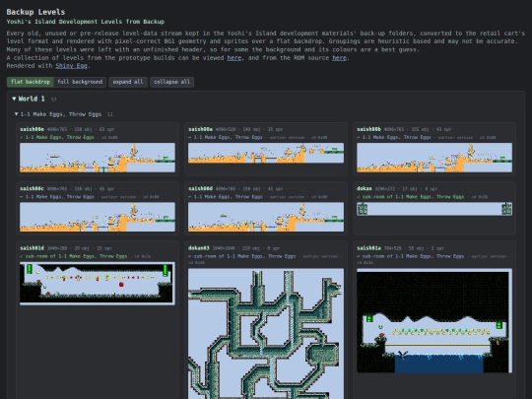Open the ROM source 'here' link
The width and height of the screenshot is (532, 399).
pyautogui.click(x=339, y=58)
